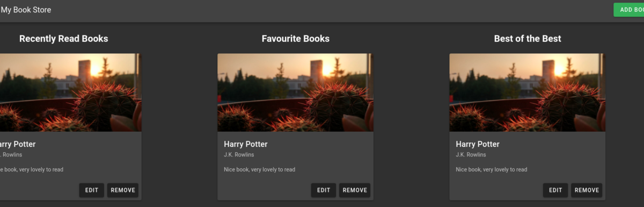Image resolution: width=644 pixels, height=207 pixels.
Task: Click the cover image in Best of the Best
Action: [527, 92]
